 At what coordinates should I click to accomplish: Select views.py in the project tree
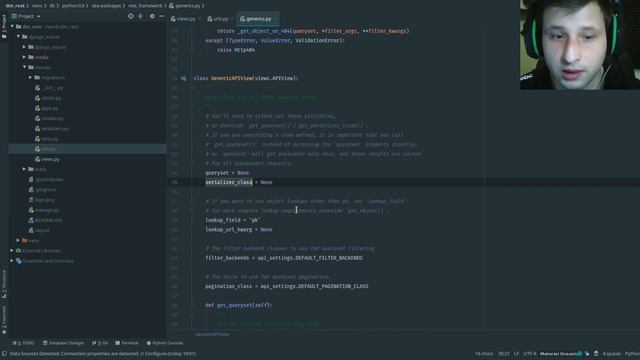click(47, 159)
